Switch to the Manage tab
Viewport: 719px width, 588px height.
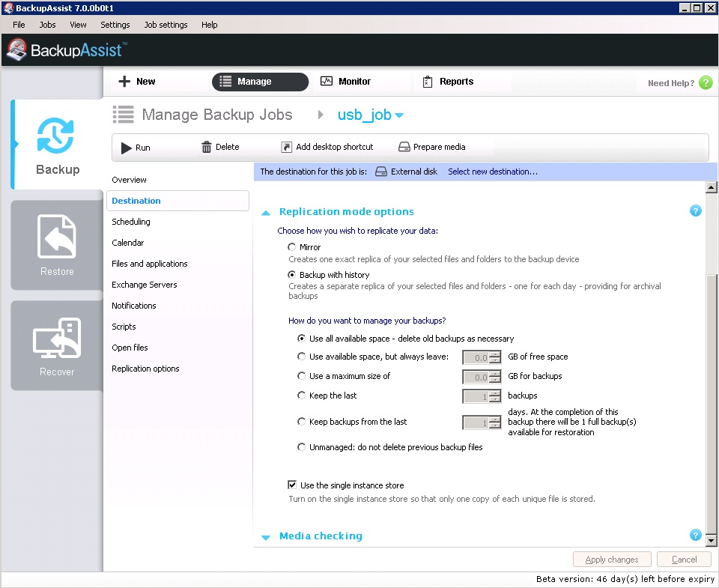pos(260,82)
